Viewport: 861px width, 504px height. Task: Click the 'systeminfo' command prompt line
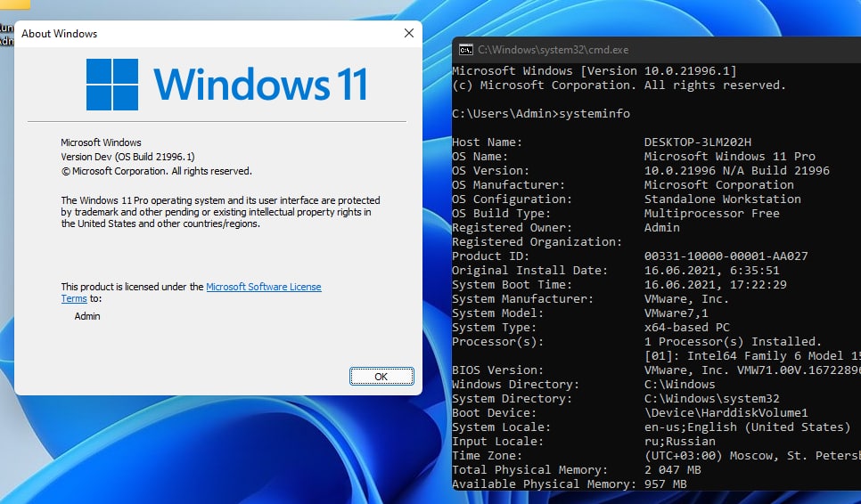click(541, 113)
